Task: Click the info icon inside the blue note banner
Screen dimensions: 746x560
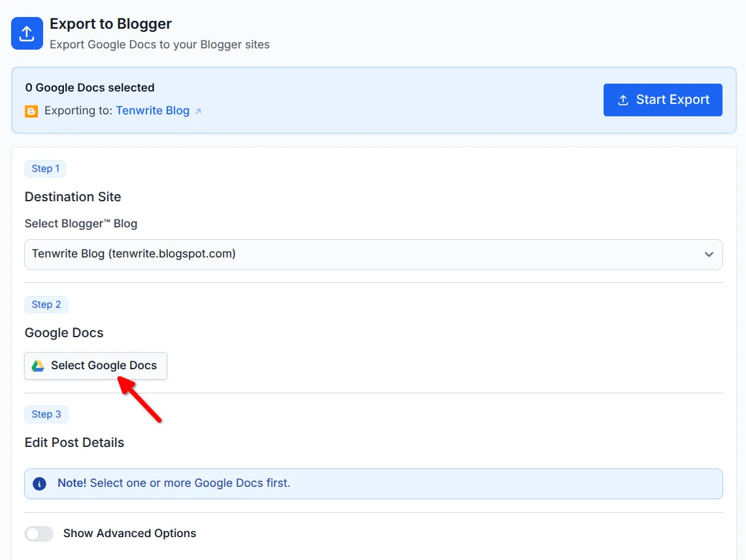Action: click(x=39, y=484)
